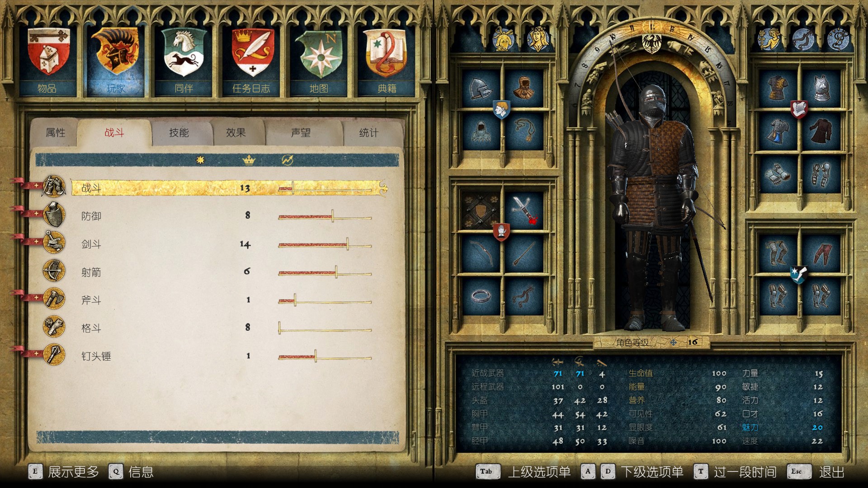Viewport: 868px width, 488px height.
Task: Click the 斧斗 axe skill icon
Action: click(54, 299)
